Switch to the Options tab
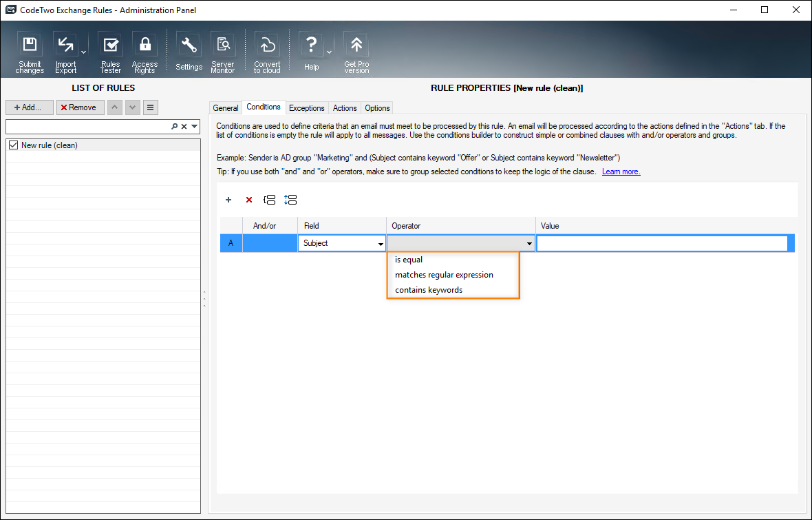 (x=377, y=108)
